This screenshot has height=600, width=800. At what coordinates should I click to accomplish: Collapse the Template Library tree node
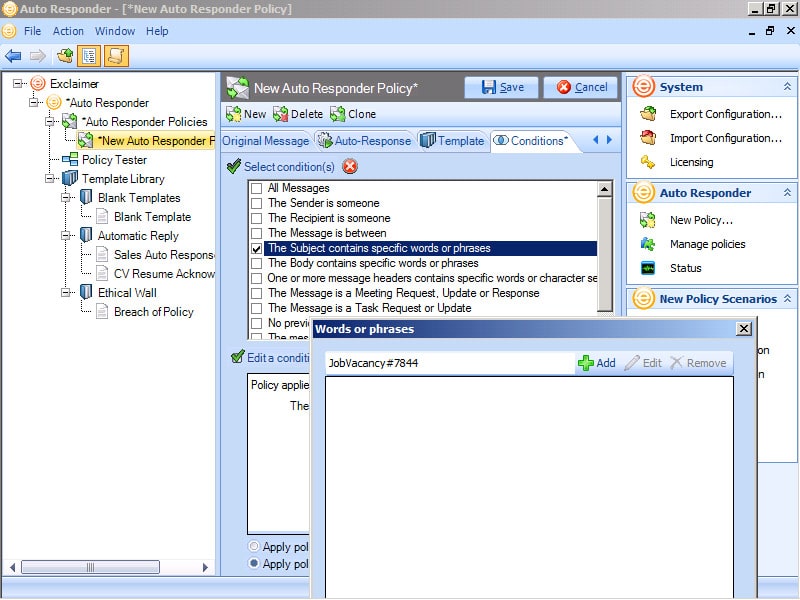pos(49,179)
